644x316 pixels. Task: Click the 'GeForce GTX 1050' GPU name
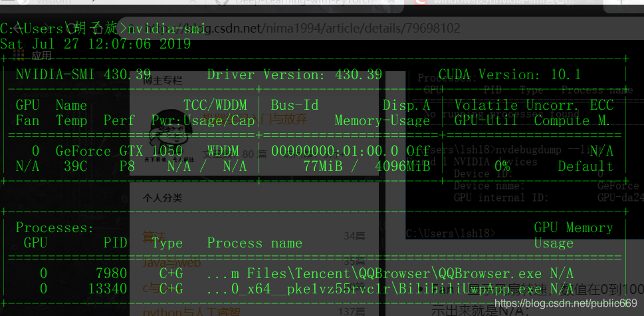pyautogui.click(x=119, y=151)
